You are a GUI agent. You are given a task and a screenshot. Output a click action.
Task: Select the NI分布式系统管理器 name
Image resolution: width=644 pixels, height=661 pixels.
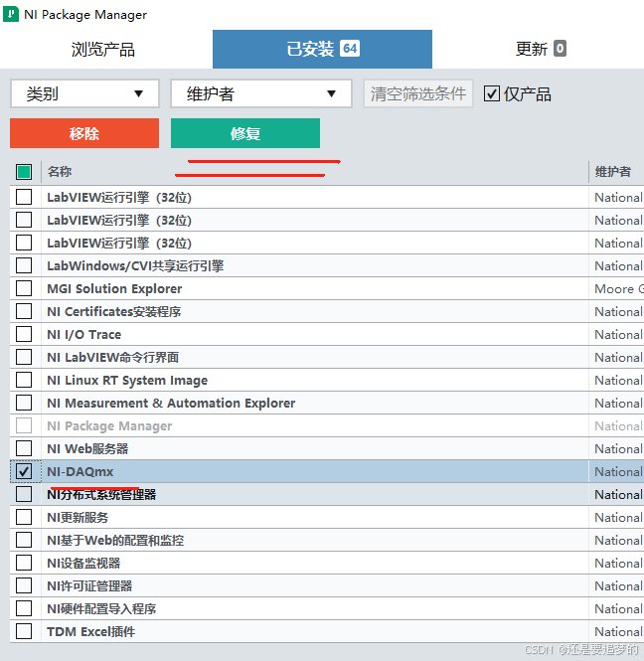[101, 494]
